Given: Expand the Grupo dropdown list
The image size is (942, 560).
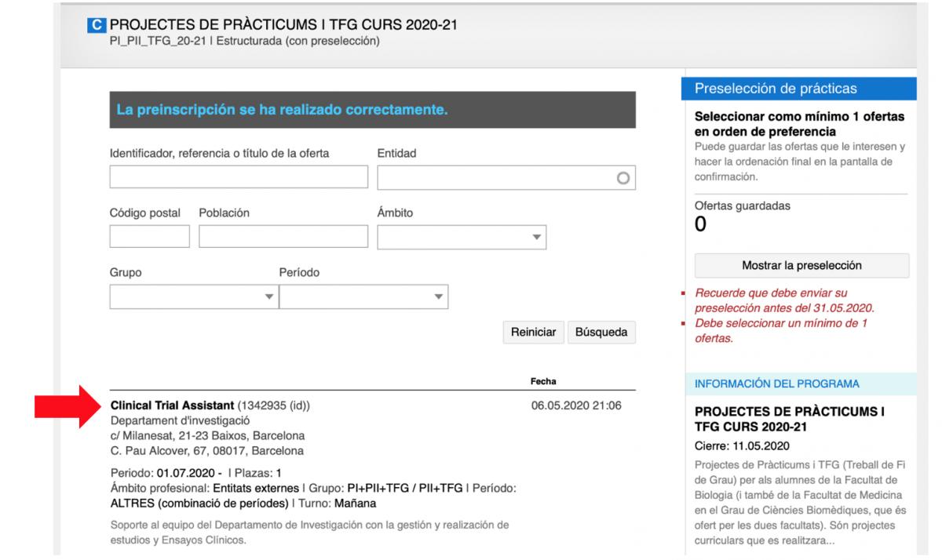Looking at the screenshot, I should (x=194, y=296).
